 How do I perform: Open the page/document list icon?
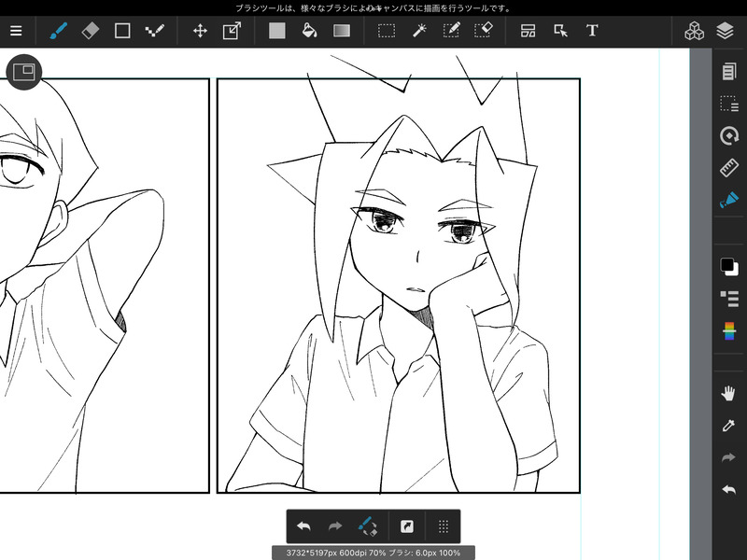(x=729, y=72)
